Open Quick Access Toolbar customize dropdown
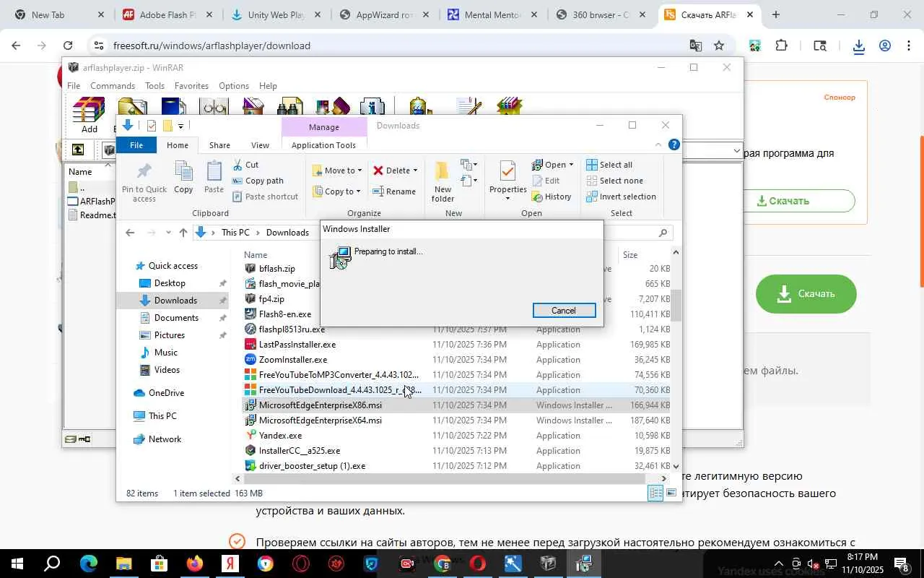The width and height of the screenshot is (924, 578). point(180,126)
